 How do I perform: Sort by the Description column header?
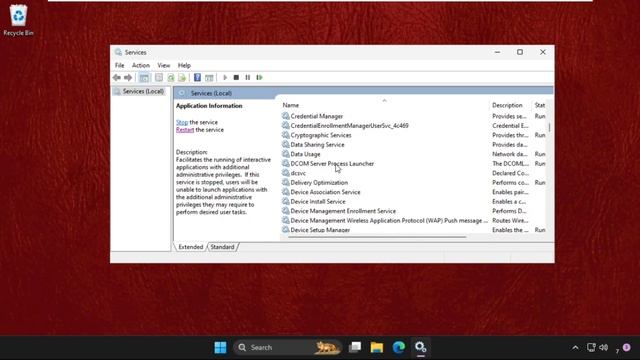point(510,105)
